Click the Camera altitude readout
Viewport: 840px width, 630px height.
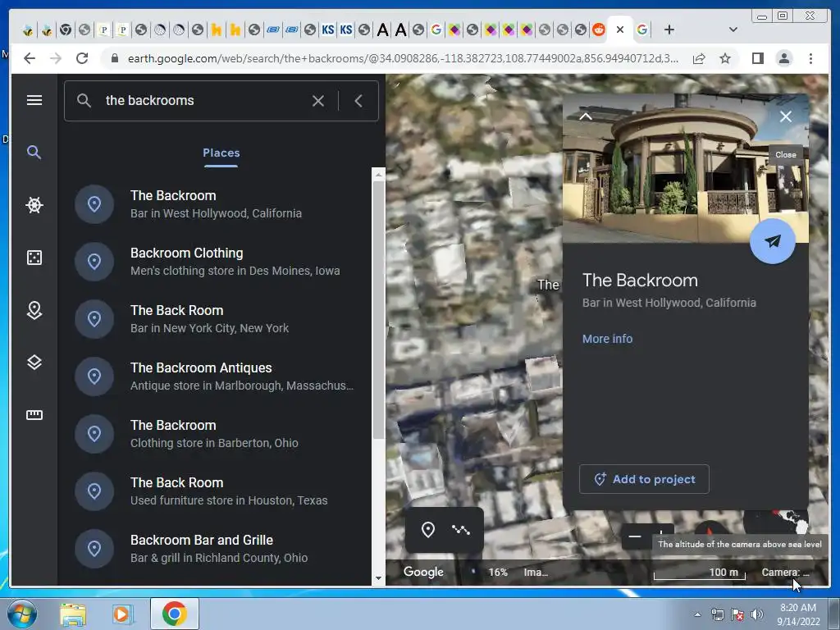pyautogui.click(x=785, y=572)
